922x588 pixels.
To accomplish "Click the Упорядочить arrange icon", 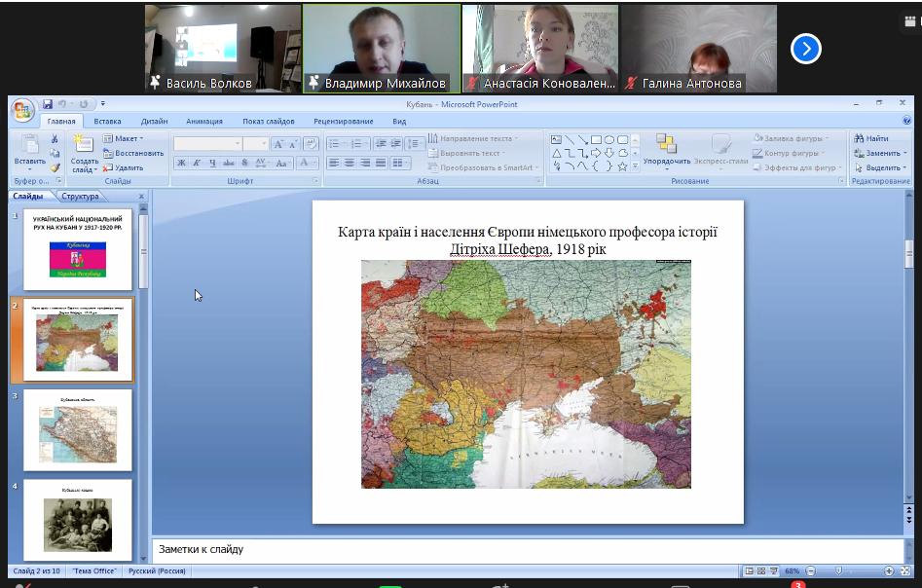I will tap(666, 143).
